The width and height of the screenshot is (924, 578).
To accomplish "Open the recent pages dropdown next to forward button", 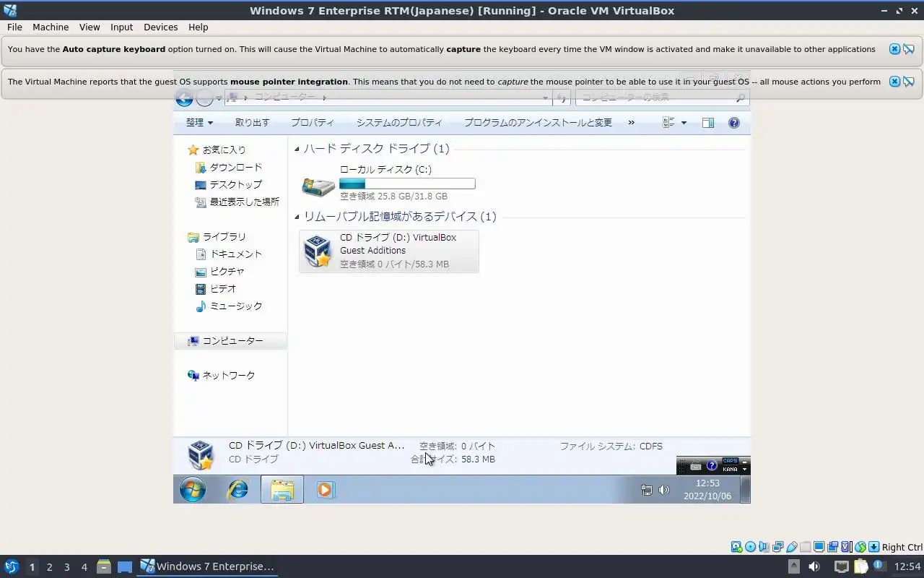I will 219,98.
